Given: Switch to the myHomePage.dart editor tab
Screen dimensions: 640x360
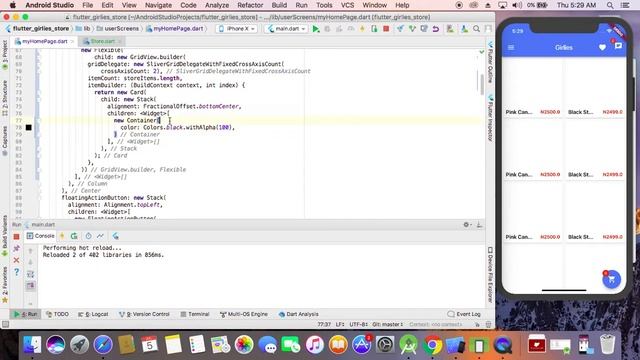Looking at the screenshot, I should tap(44, 41).
